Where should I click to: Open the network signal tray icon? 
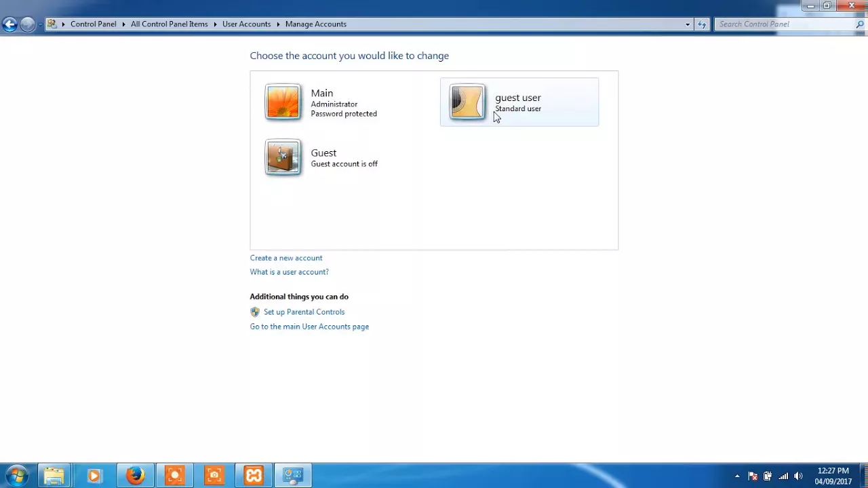click(783, 476)
